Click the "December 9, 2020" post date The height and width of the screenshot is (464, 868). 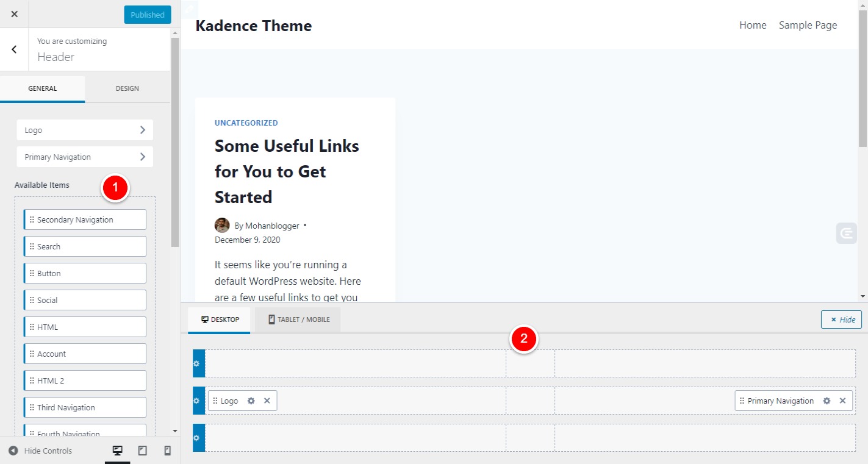pyautogui.click(x=248, y=240)
